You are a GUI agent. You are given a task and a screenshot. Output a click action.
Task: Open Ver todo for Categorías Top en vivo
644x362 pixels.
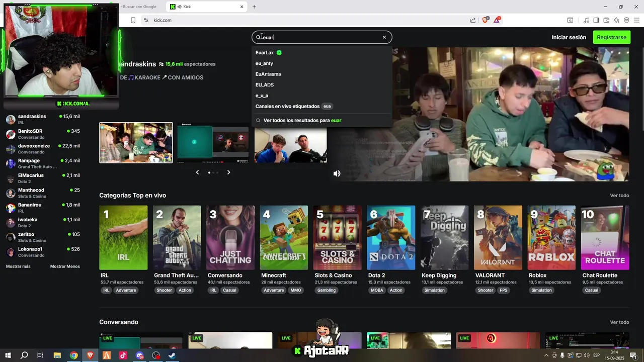click(x=619, y=196)
